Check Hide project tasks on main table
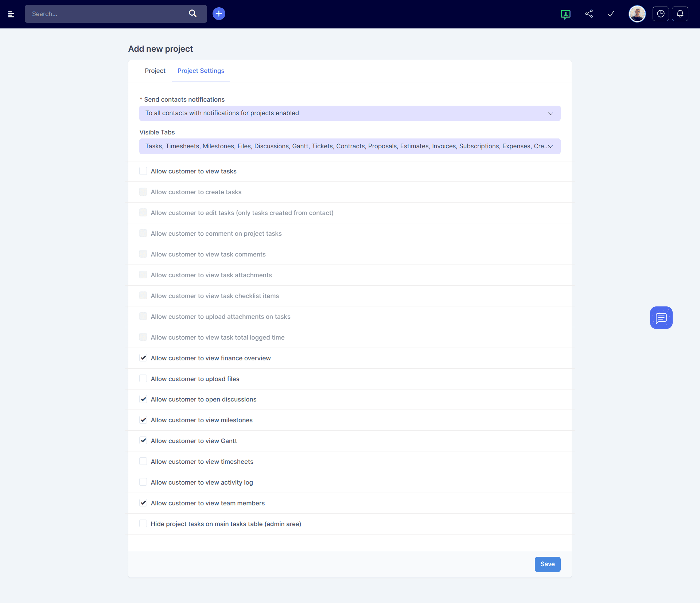This screenshot has height=603, width=700. pyautogui.click(x=143, y=524)
